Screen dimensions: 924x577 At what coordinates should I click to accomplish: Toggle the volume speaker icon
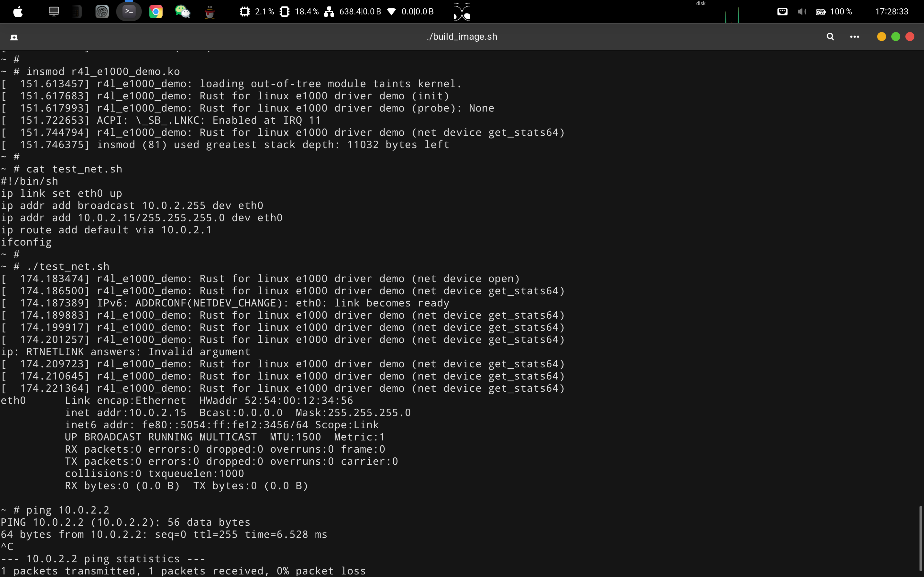tap(801, 12)
